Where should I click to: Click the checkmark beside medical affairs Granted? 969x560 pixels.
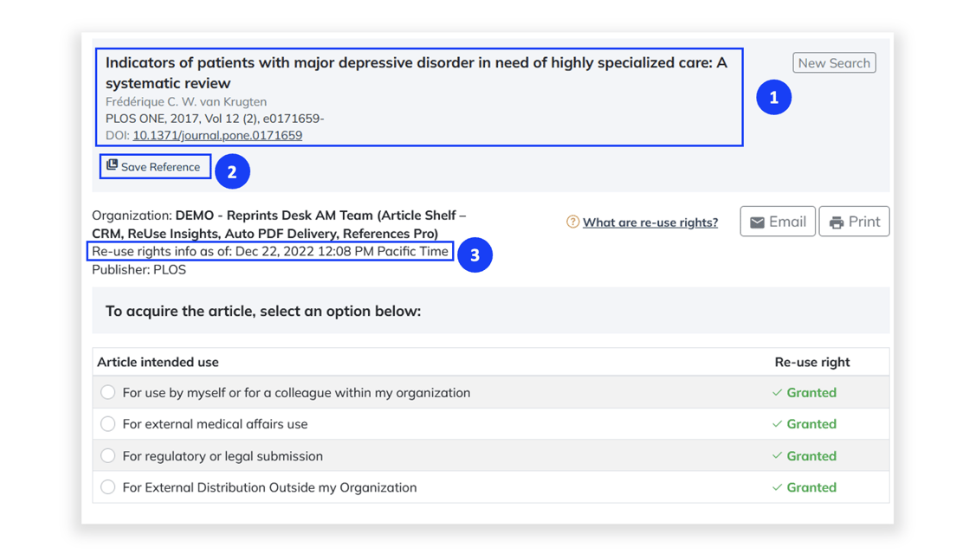tap(778, 423)
